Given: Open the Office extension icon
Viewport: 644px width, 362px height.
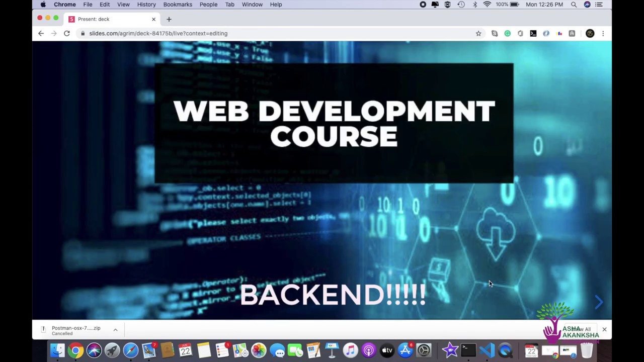Looking at the screenshot, I should coord(520,33).
